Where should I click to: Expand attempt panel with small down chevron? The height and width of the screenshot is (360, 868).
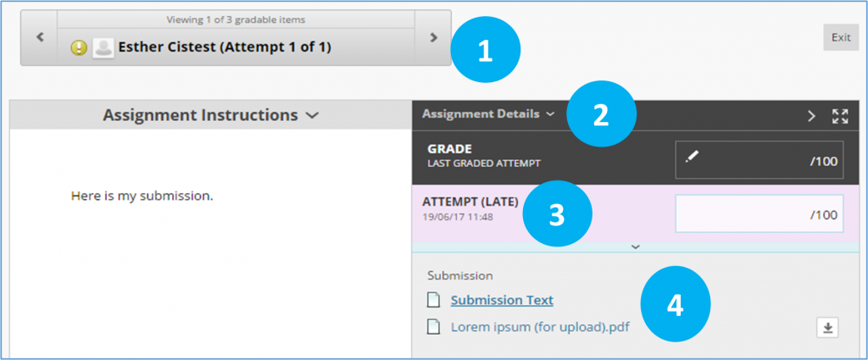[636, 246]
